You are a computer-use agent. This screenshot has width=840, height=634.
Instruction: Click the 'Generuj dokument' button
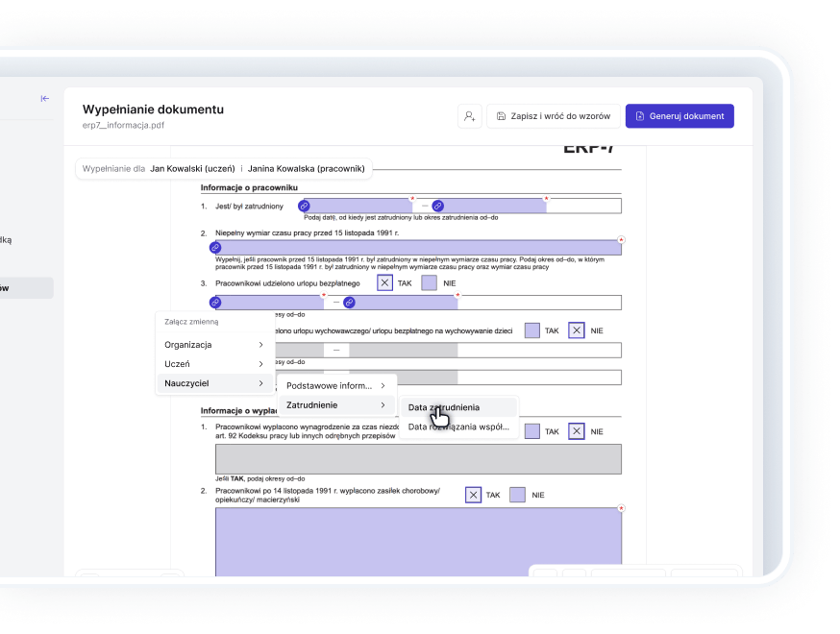[x=679, y=115]
